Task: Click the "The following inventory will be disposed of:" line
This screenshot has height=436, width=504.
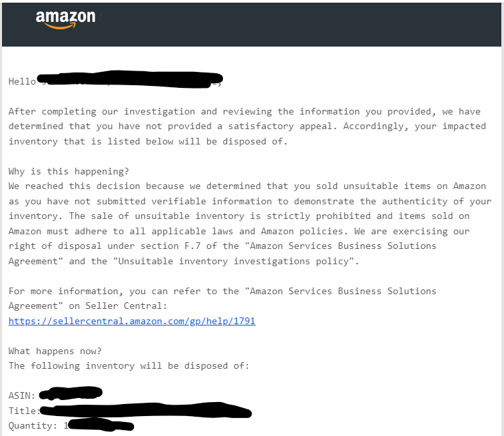Action: pyautogui.click(x=129, y=366)
